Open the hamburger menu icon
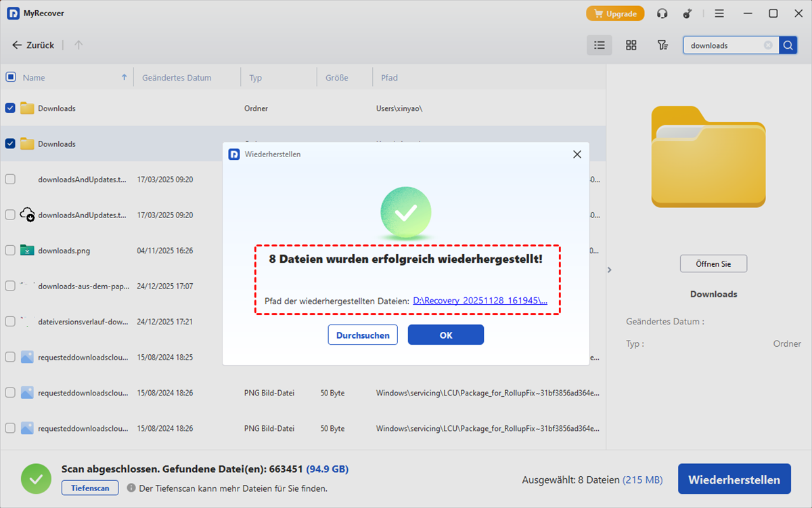 coord(719,14)
